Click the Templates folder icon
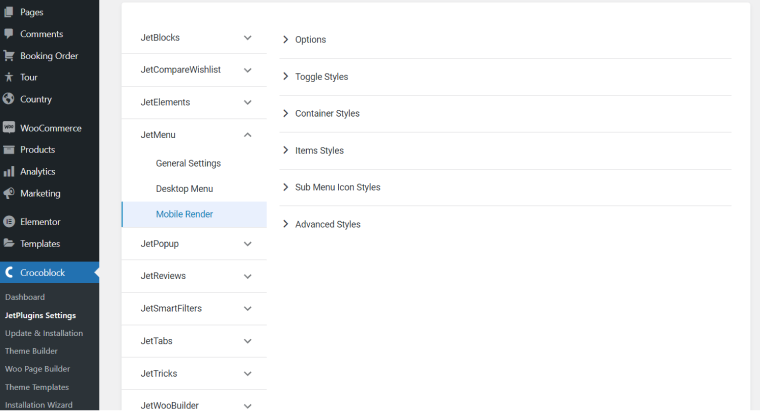Image resolution: width=760 pixels, height=411 pixels. pyautogui.click(x=9, y=243)
